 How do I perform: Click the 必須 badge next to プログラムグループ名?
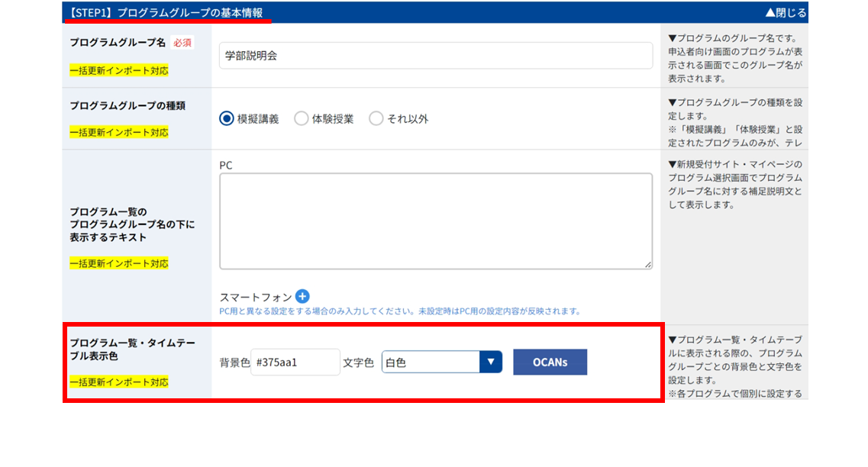click(x=182, y=43)
